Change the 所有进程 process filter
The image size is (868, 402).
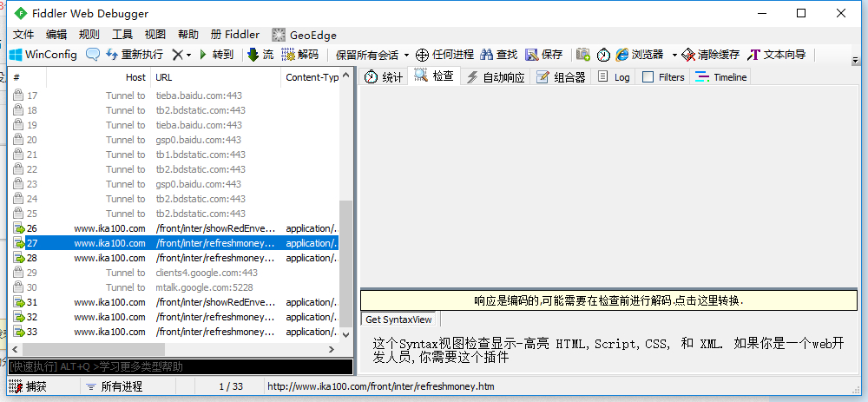pyautogui.click(x=115, y=386)
